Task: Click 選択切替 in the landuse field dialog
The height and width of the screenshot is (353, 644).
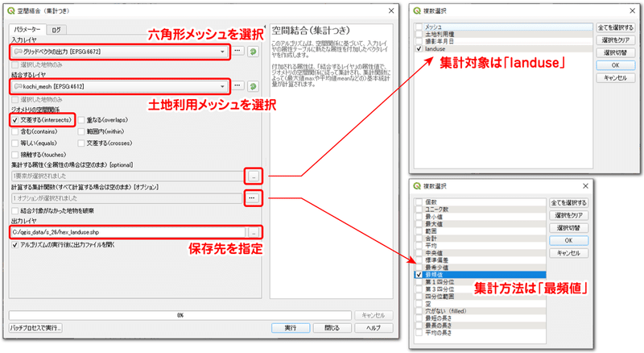Action: pos(615,52)
